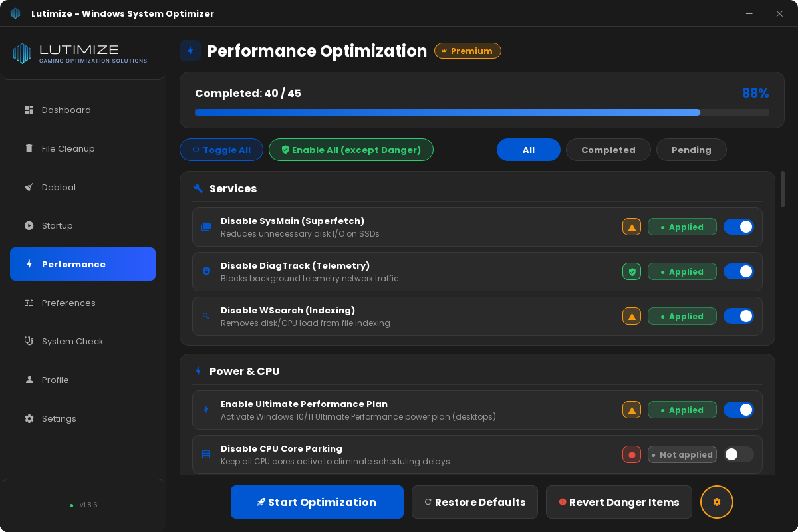Click the Applied status on the WSearch row
798x532 pixels.
(x=682, y=316)
